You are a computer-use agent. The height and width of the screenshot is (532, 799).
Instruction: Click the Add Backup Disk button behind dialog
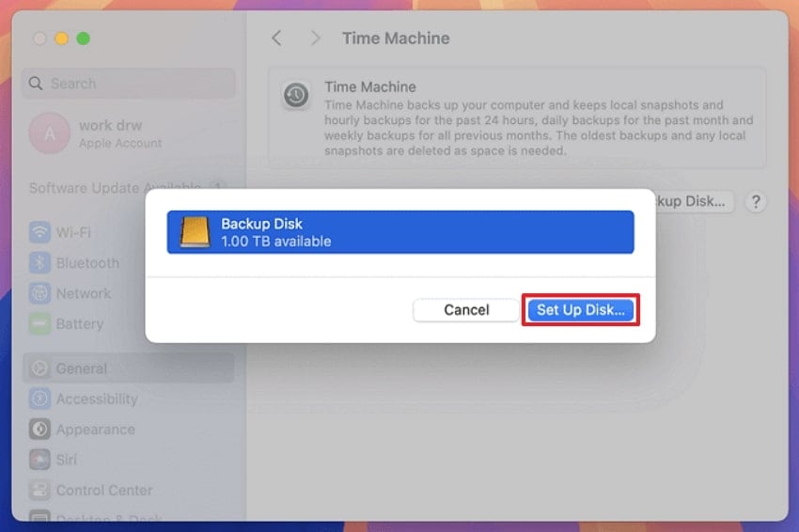tap(695, 201)
